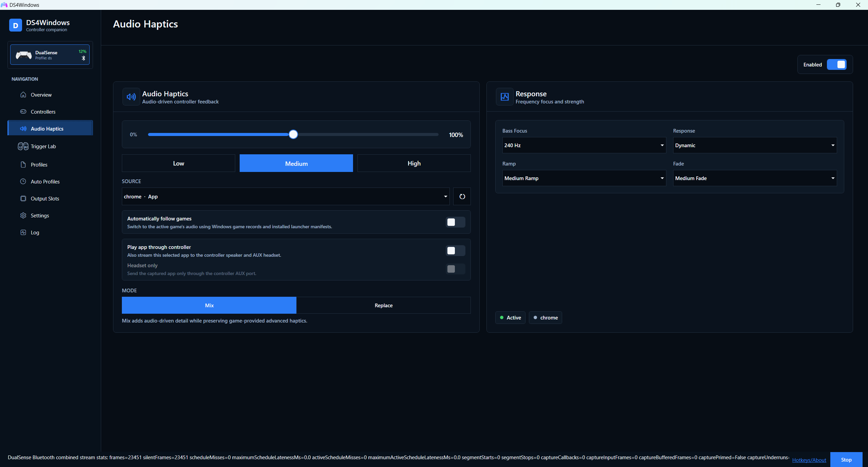Open the Response Dynamic dropdown
Screen dimensions: 868x467
click(755, 145)
